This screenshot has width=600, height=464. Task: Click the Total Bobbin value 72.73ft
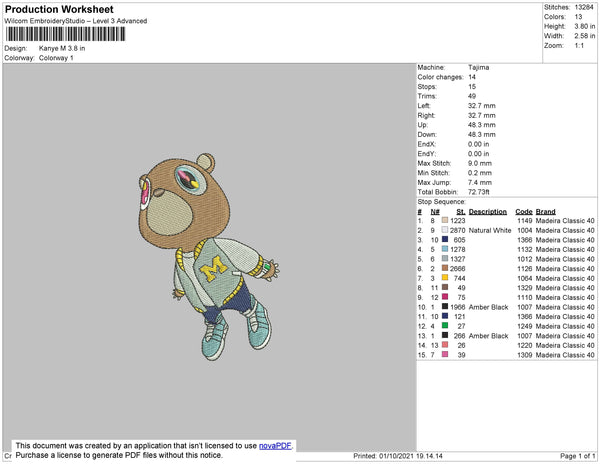pyautogui.click(x=478, y=192)
